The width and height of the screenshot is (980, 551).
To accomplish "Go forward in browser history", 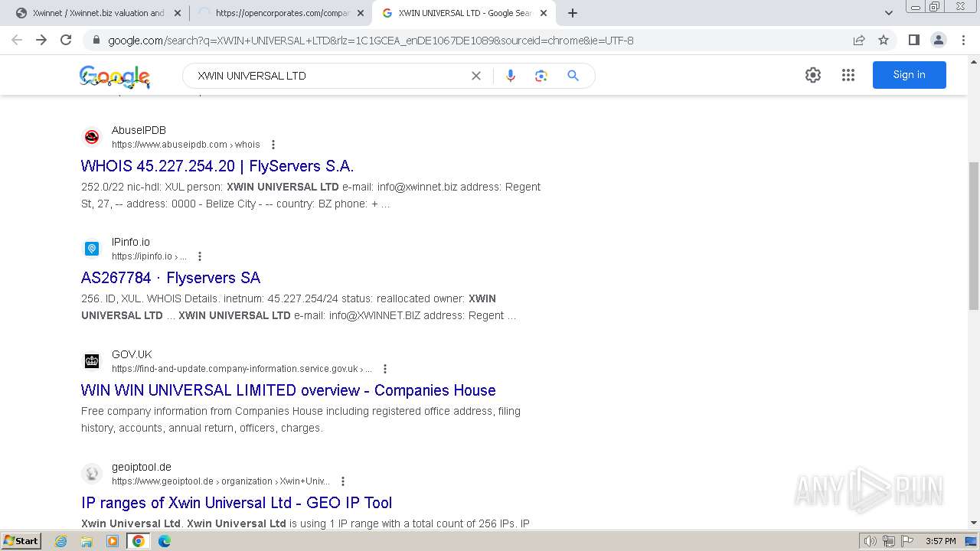I will tap(41, 40).
